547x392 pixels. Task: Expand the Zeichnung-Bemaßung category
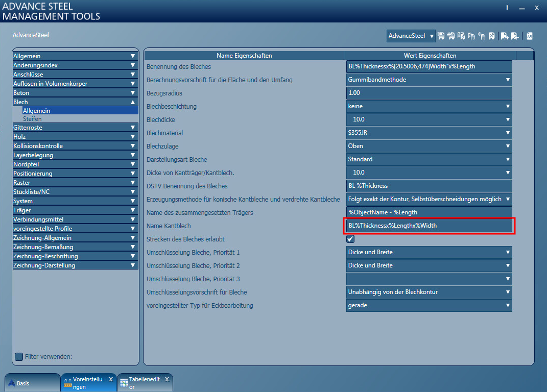pos(76,247)
